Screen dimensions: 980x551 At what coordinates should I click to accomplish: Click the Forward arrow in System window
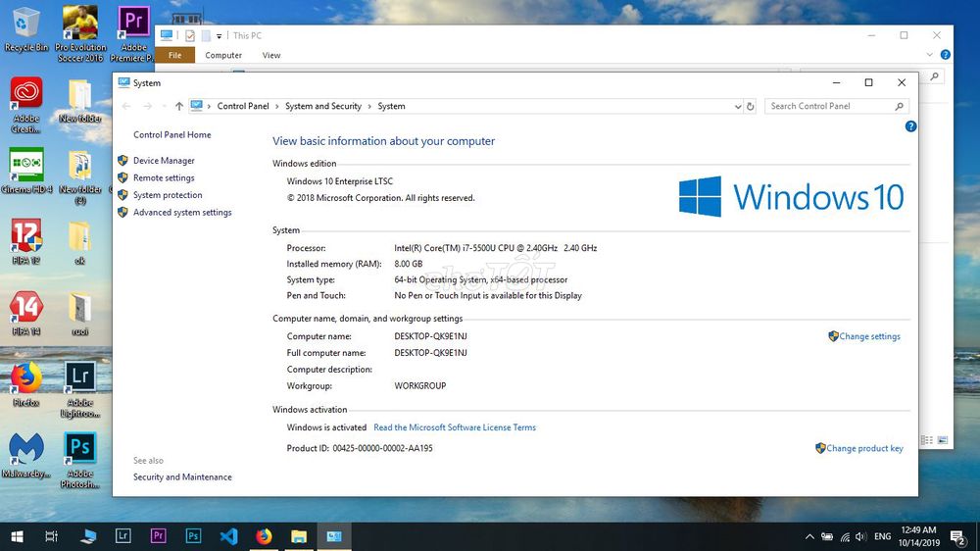(x=148, y=106)
